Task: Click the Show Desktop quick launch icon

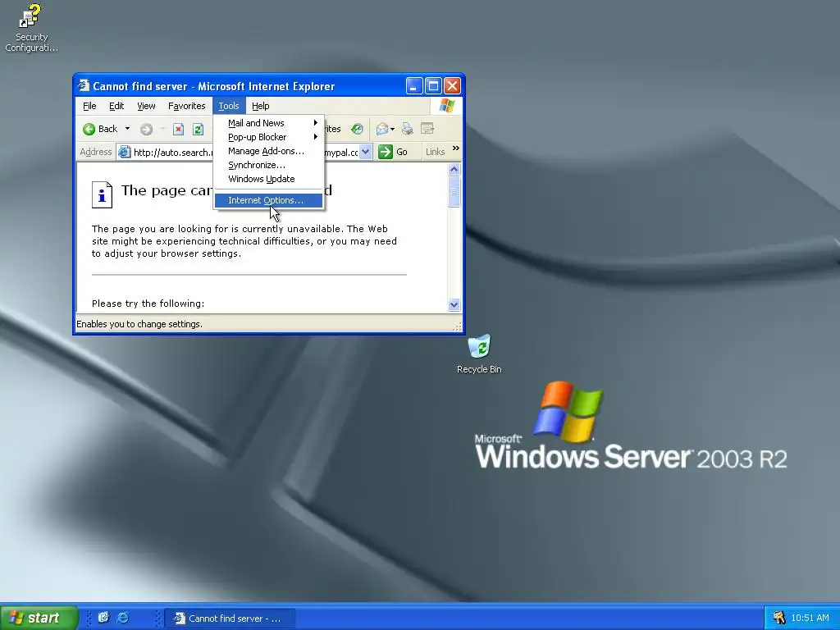Action: tap(103, 618)
